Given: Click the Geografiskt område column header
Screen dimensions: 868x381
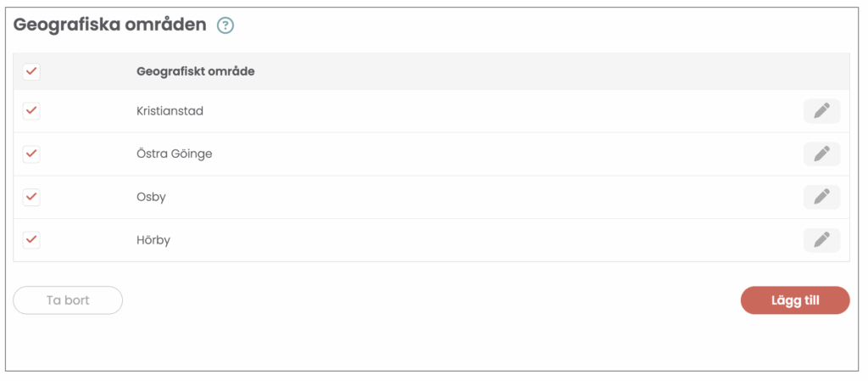Looking at the screenshot, I should [196, 71].
